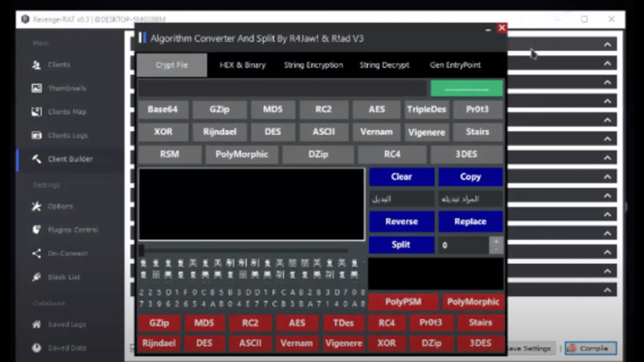Click the red TDes button
Viewport: 644px width, 362px height.
pyautogui.click(x=343, y=323)
